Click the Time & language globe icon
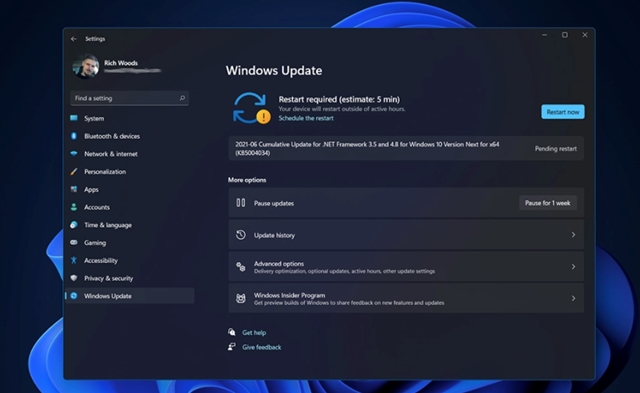Image resolution: width=640 pixels, height=393 pixels. [74, 224]
